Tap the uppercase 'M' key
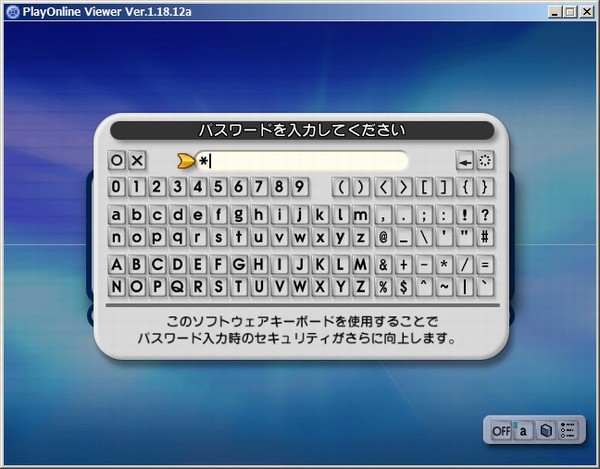The image size is (600, 469). (x=360, y=265)
